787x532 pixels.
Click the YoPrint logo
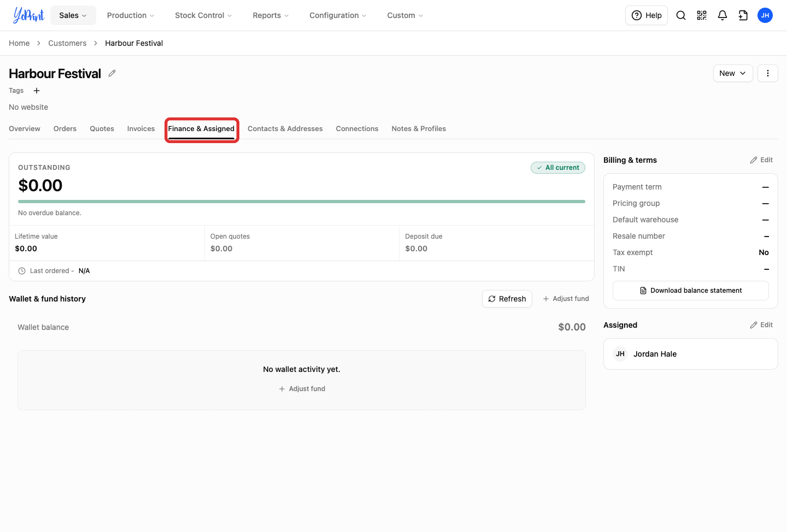pos(28,15)
